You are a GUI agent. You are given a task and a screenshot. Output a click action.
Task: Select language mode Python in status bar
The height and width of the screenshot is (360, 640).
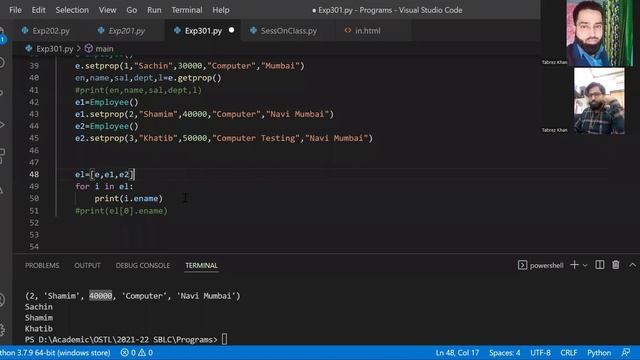click(599, 353)
